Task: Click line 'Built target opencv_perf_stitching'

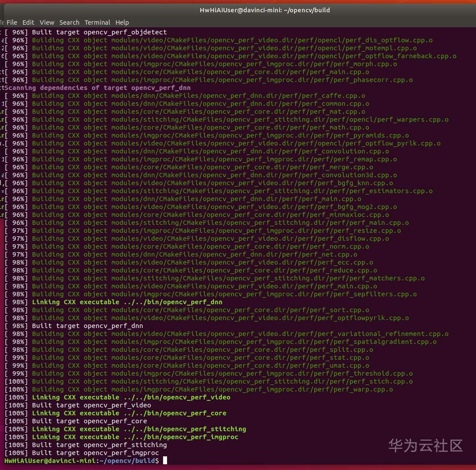Action: click(x=86, y=445)
